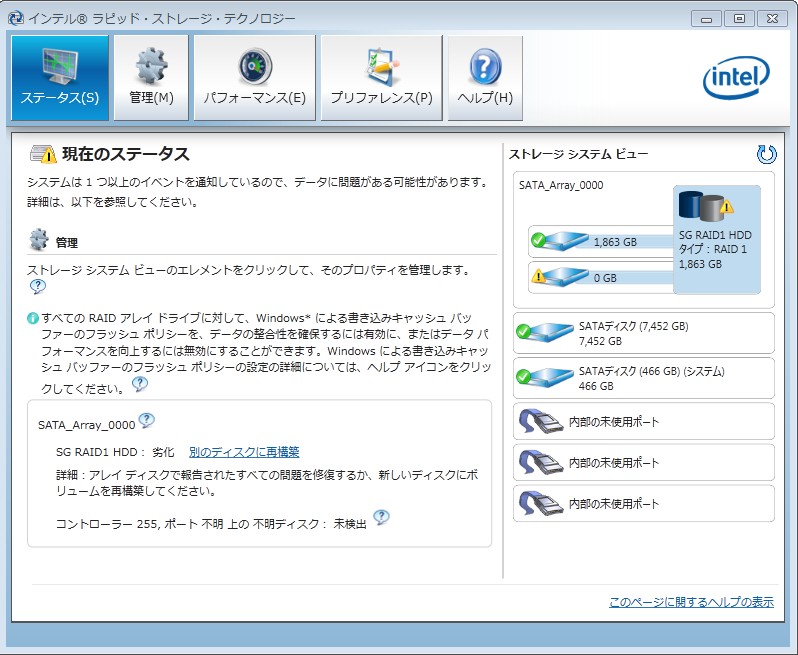Click the 別のディスクに再構築 link
This screenshot has width=798, height=655.
pos(244,452)
